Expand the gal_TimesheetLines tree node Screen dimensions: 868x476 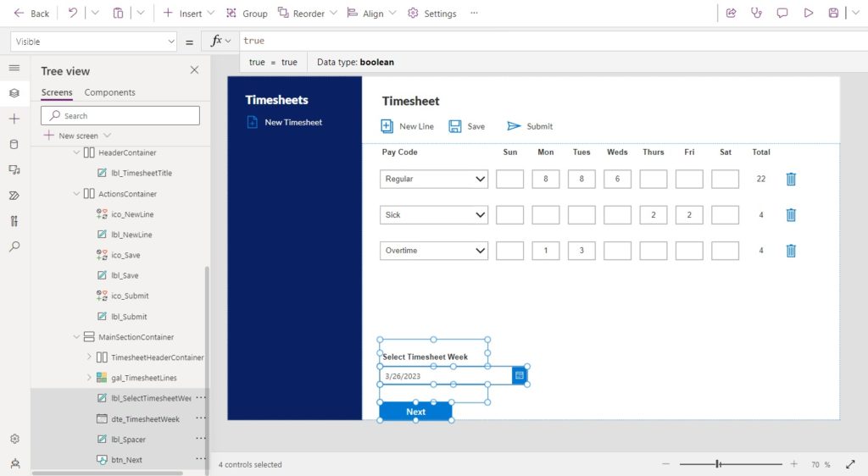[88, 378]
